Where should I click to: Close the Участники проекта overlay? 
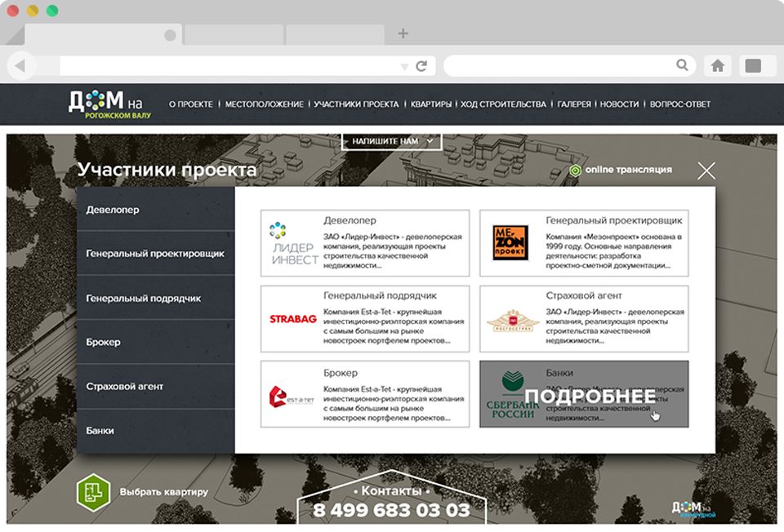pyautogui.click(x=706, y=171)
